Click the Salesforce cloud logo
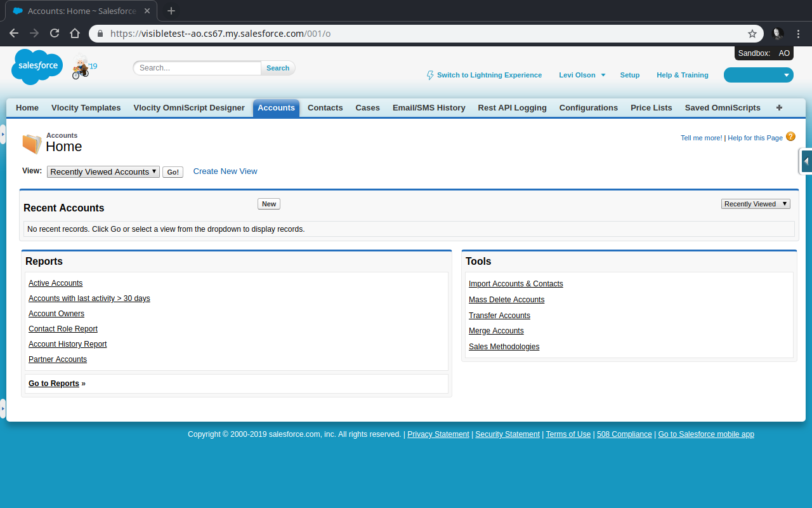The width and height of the screenshot is (812, 508). click(x=37, y=67)
